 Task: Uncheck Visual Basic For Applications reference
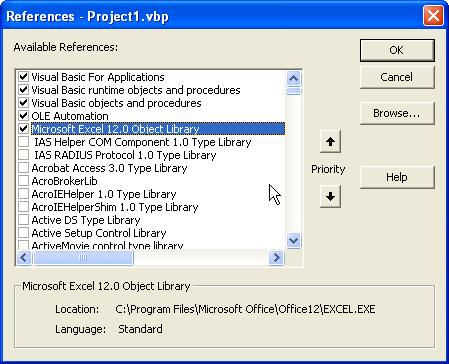23,77
